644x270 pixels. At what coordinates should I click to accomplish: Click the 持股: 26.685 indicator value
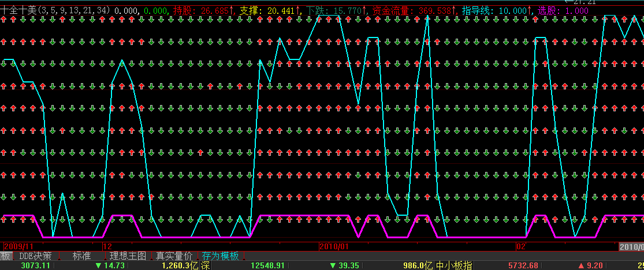tap(203, 10)
